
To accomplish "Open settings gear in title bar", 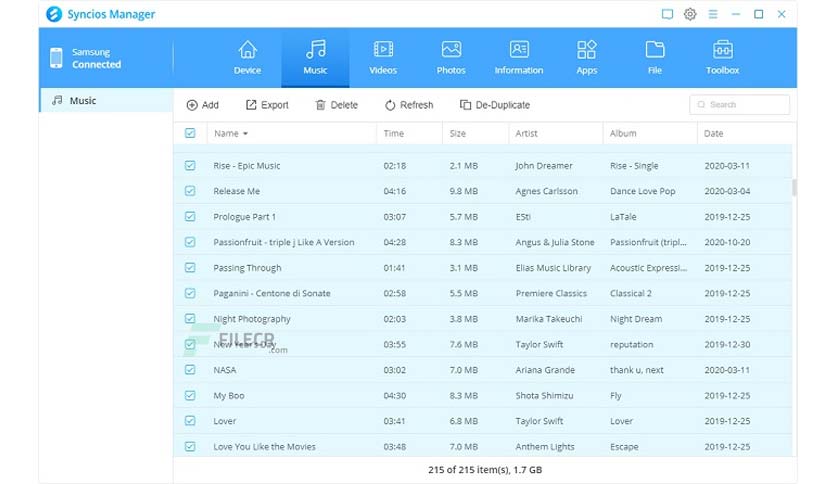I will 690,14.
